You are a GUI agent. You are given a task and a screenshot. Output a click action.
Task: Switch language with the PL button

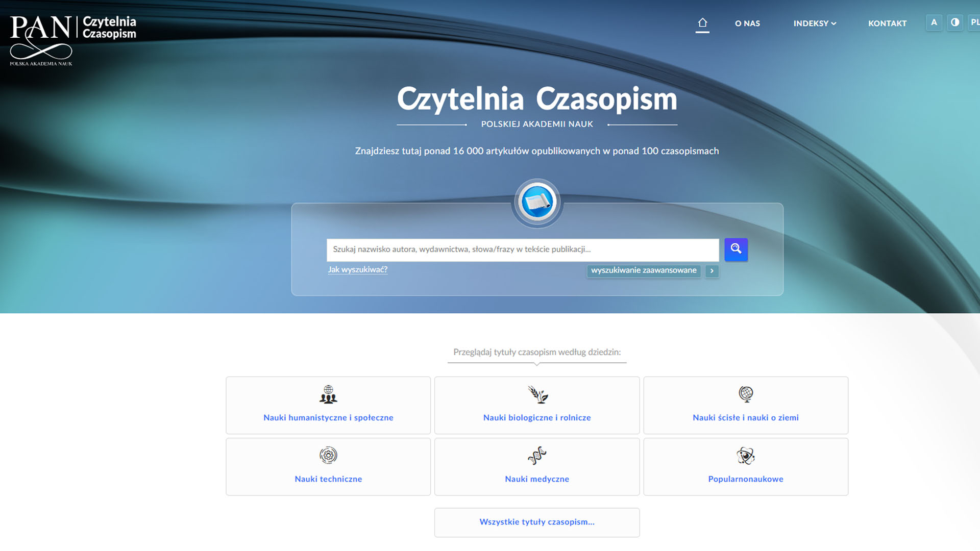pos(974,23)
